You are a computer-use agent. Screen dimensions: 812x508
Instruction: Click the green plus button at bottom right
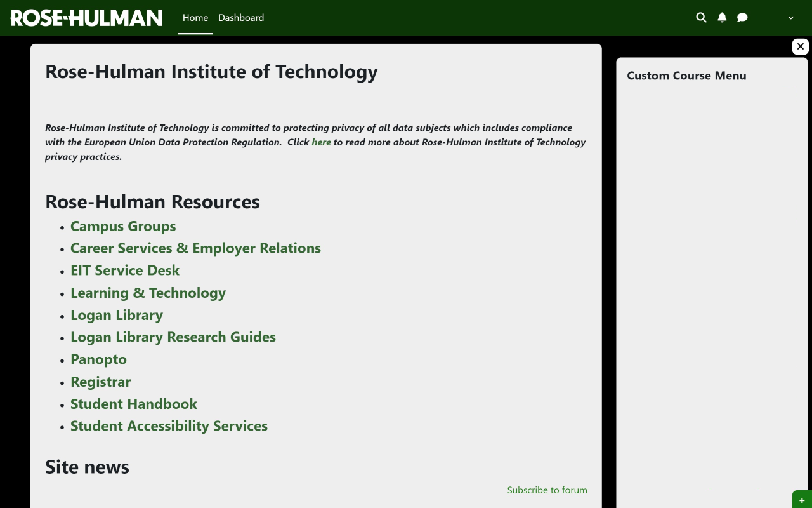coord(802,500)
